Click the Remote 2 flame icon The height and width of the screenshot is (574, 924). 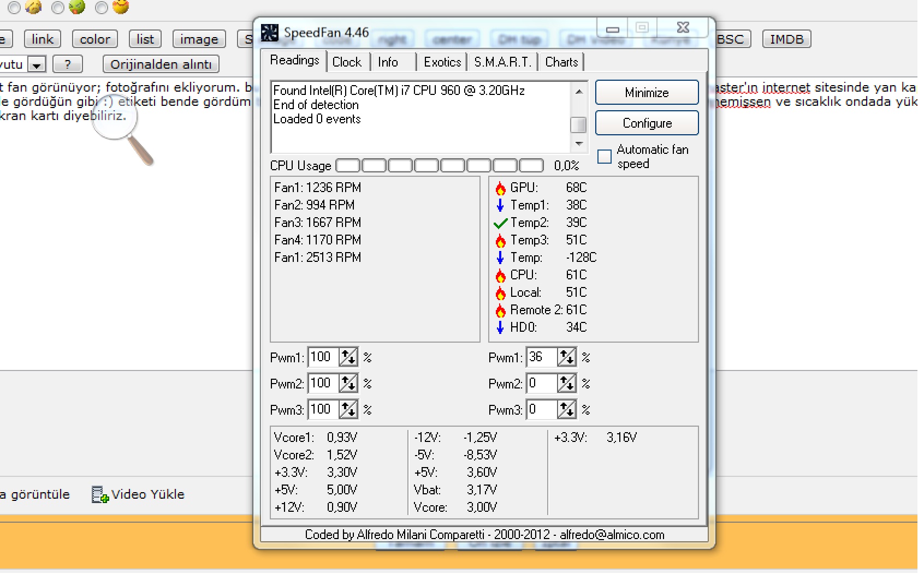pyautogui.click(x=500, y=310)
